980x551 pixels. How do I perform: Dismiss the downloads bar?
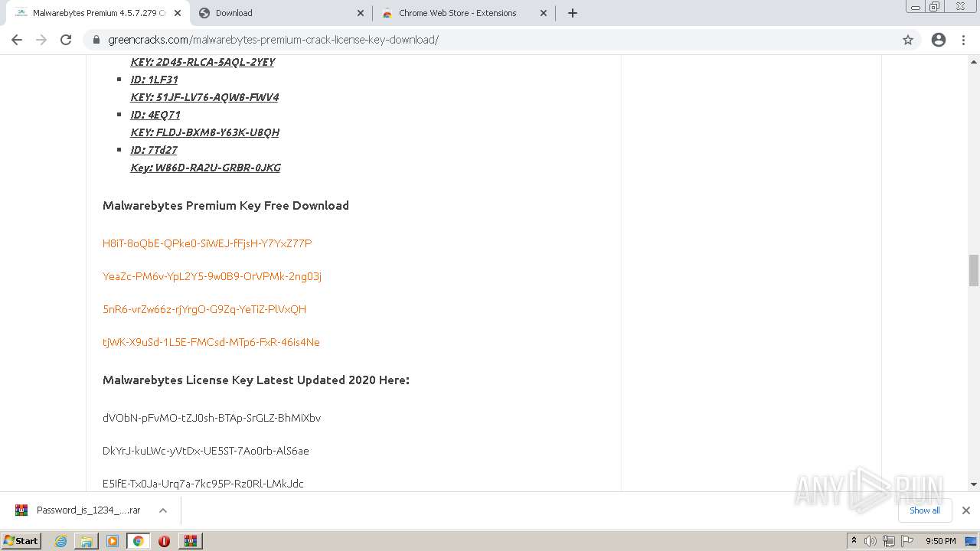point(965,510)
